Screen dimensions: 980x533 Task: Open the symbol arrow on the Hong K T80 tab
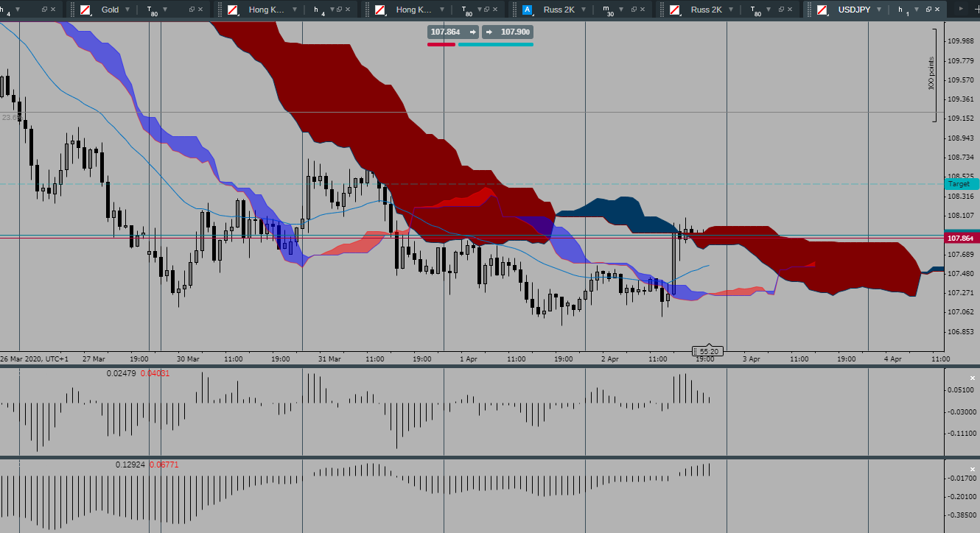(x=442, y=10)
